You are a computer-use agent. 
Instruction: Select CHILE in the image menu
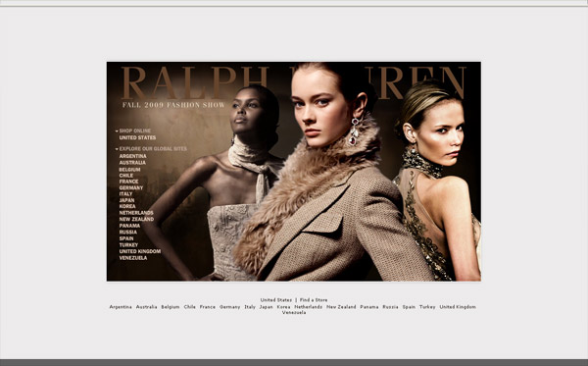pyautogui.click(x=126, y=176)
